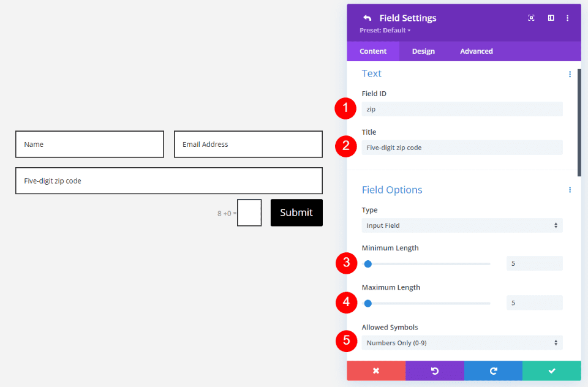Click the Maximum Length slider handle
This screenshot has height=387, width=588.
click(x=367, y=302)
